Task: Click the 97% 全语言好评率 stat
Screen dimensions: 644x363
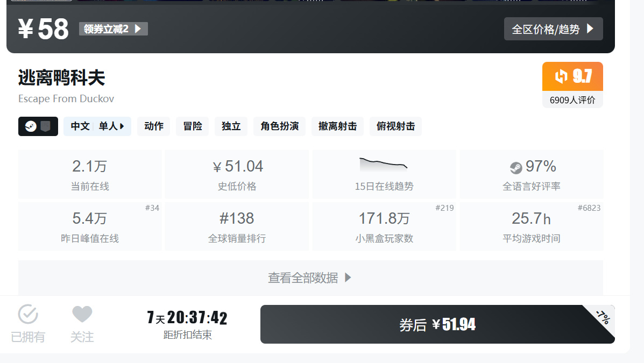Action: [532, 174]
